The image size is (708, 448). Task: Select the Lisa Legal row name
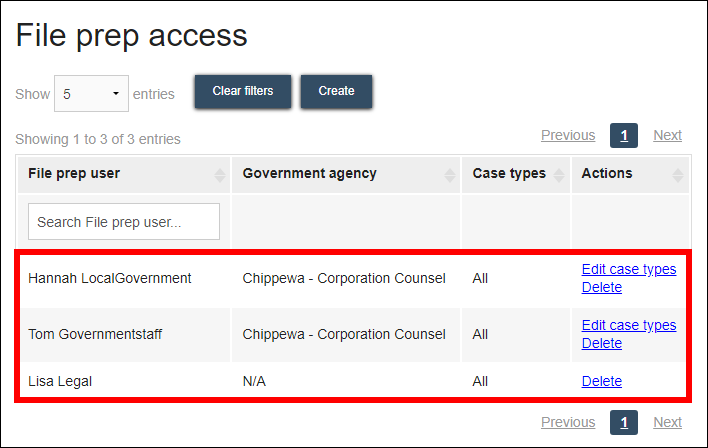tap(61, 381)
